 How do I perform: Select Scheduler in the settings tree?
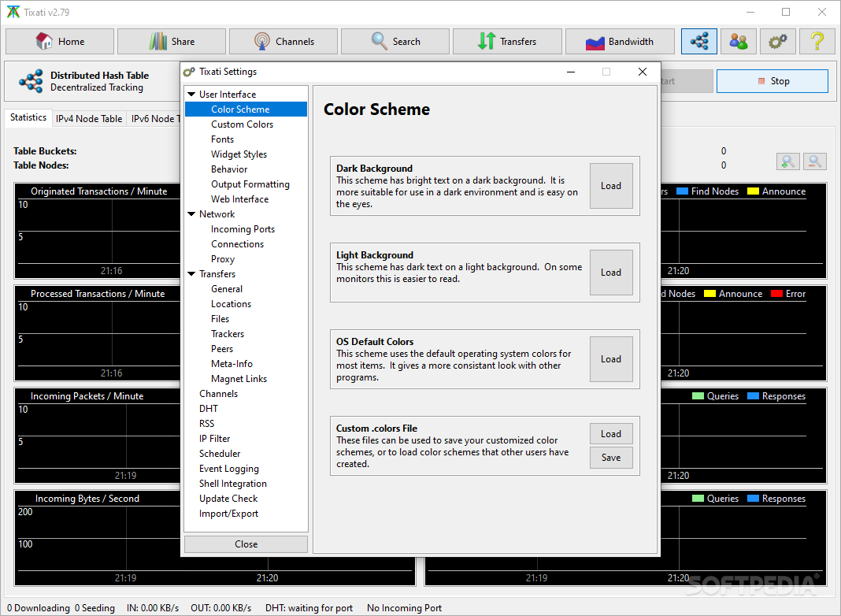220,454
